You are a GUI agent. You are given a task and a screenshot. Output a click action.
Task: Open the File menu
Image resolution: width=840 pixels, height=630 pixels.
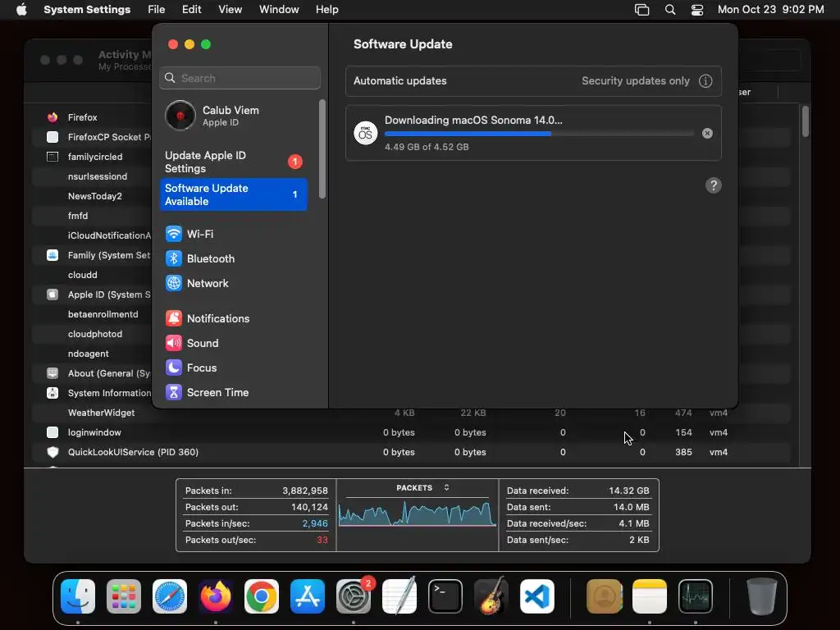click(x=157, y=10)
